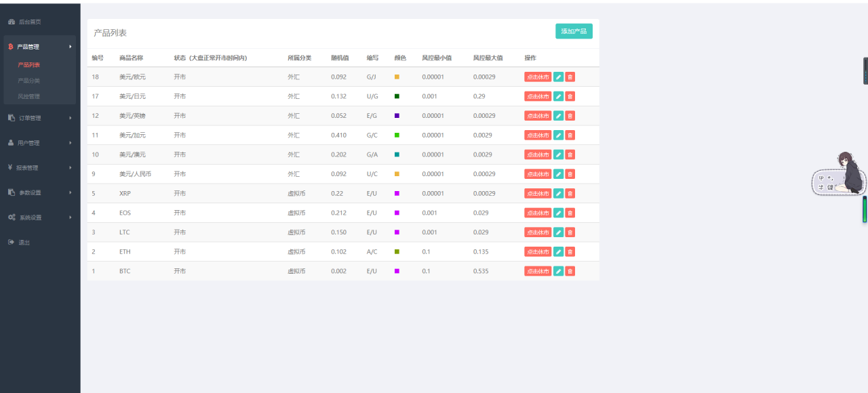
Task: Edit the 美元/欧元 product row
Action: pyautogui.click(x=558, y=77)
